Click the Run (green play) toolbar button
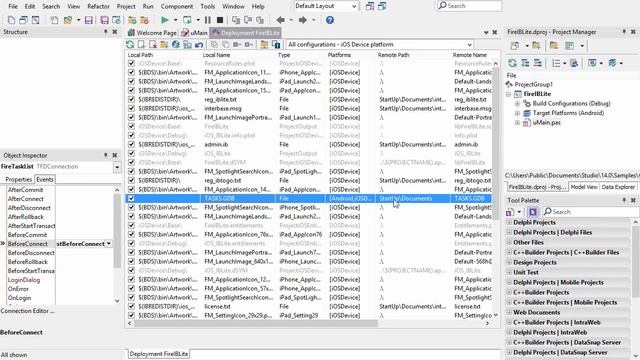This screenshot has width=640, height=360. [x=164, y=20]
